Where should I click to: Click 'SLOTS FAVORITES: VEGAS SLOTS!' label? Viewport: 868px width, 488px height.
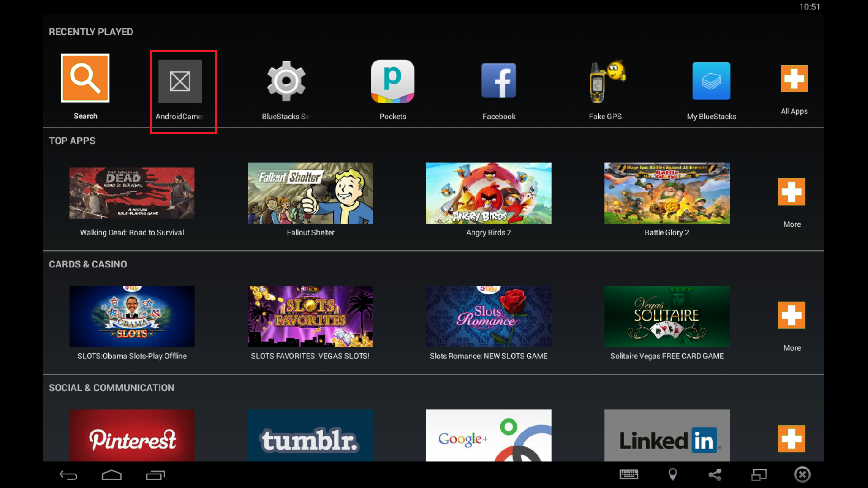click(x=310, y=356)
